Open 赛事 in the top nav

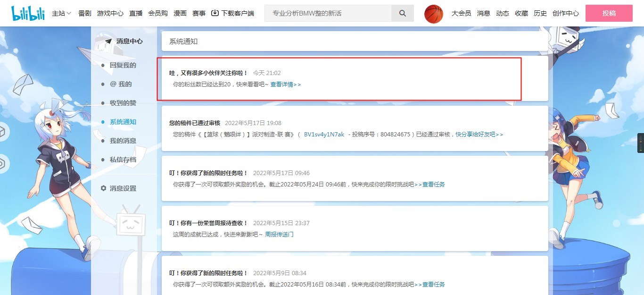click(x=199, y=13)
